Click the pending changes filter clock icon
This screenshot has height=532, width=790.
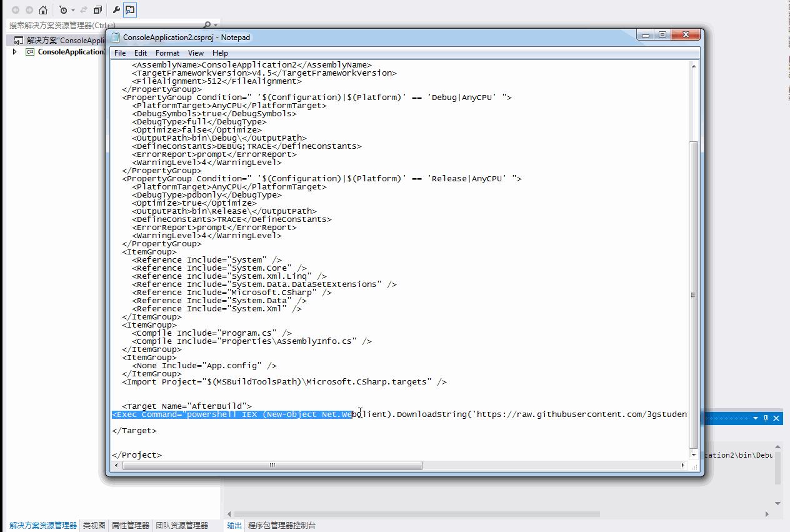[62, 10]
